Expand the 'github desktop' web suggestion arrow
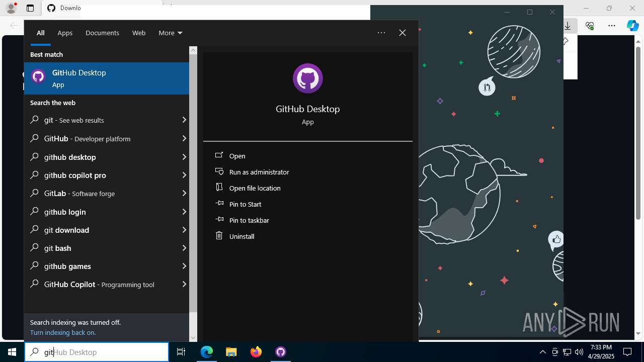 (x=184, y=157)
